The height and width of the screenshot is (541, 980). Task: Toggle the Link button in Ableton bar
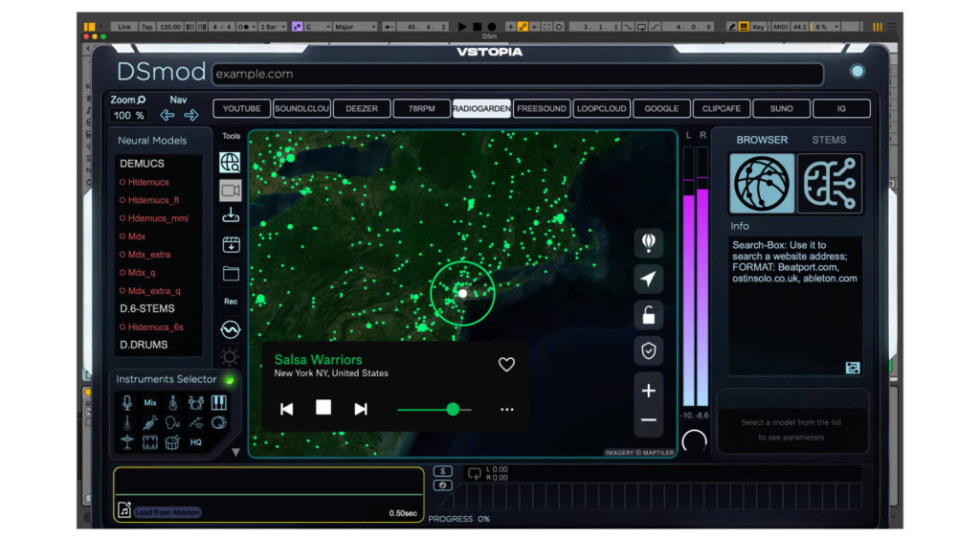coord(124,27)
